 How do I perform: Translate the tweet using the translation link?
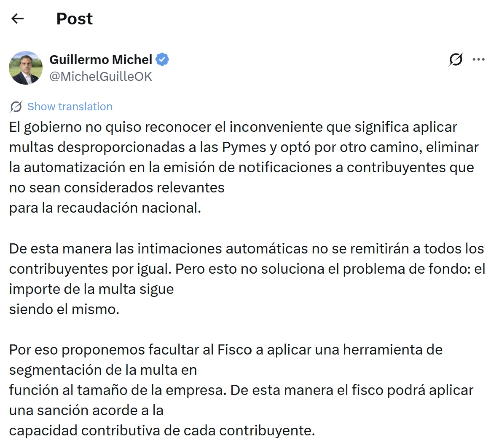(x=70, y=107)
